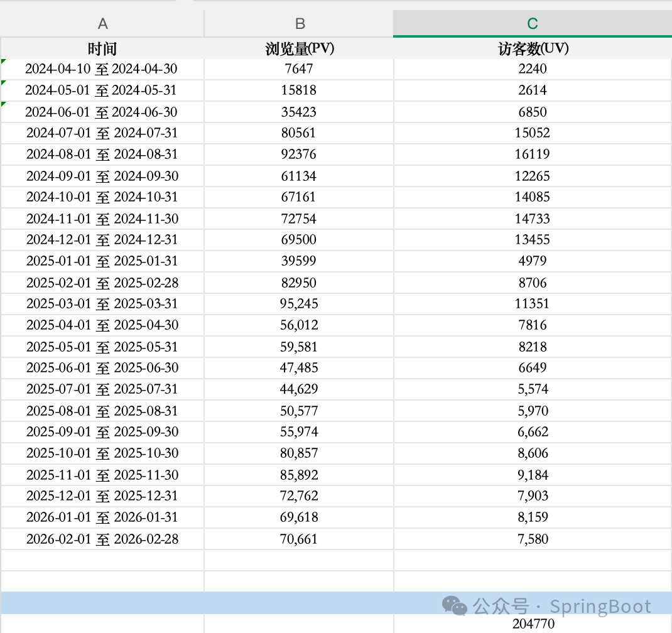This screenshot has height=633, width=672.
Task: Click UV value 2614
Action: pos(533,90)
